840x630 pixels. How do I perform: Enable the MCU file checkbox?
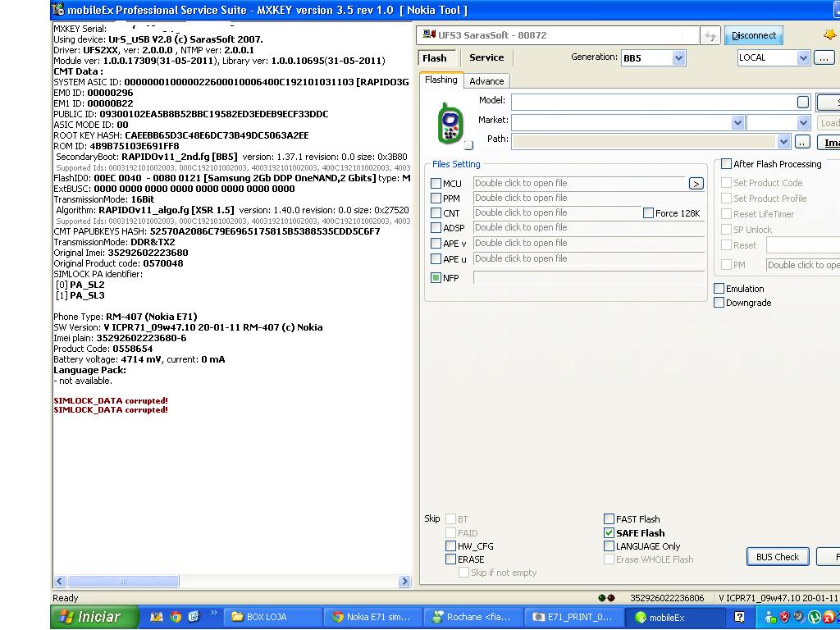click(x=436, y=184)
